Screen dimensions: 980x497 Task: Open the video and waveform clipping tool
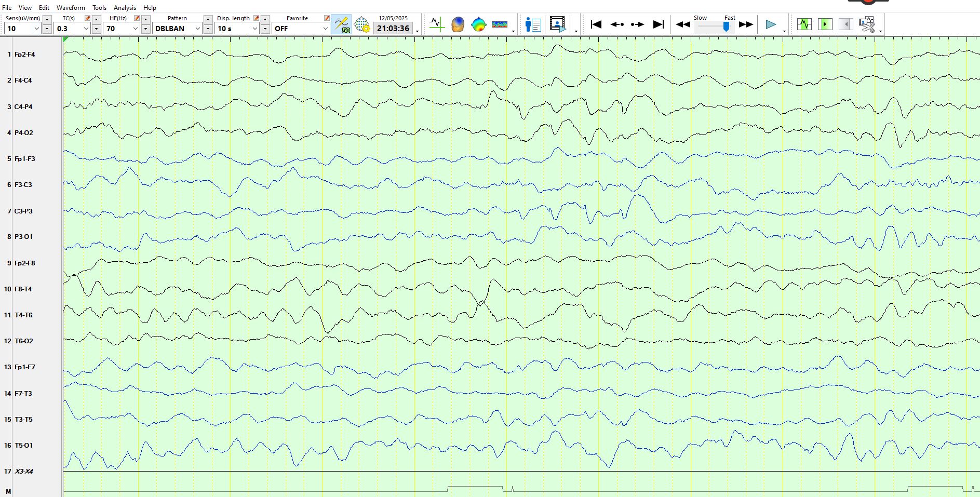pos(866,24)
